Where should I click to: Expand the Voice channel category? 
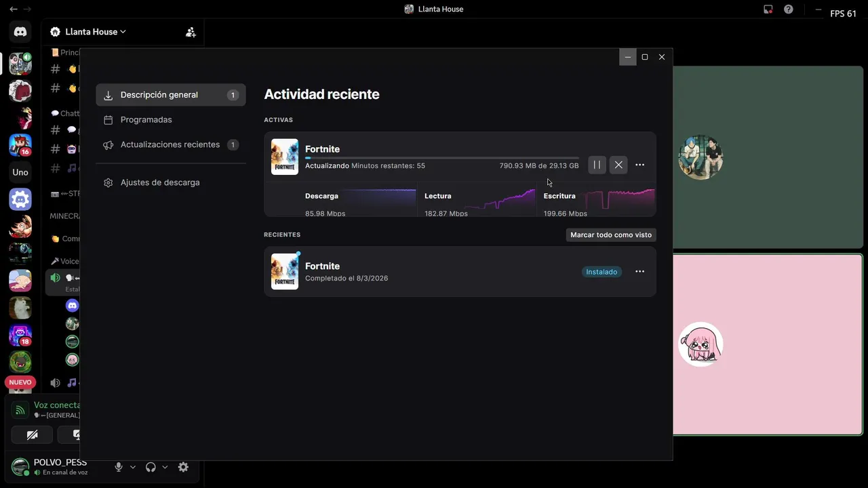coord(65,261)
